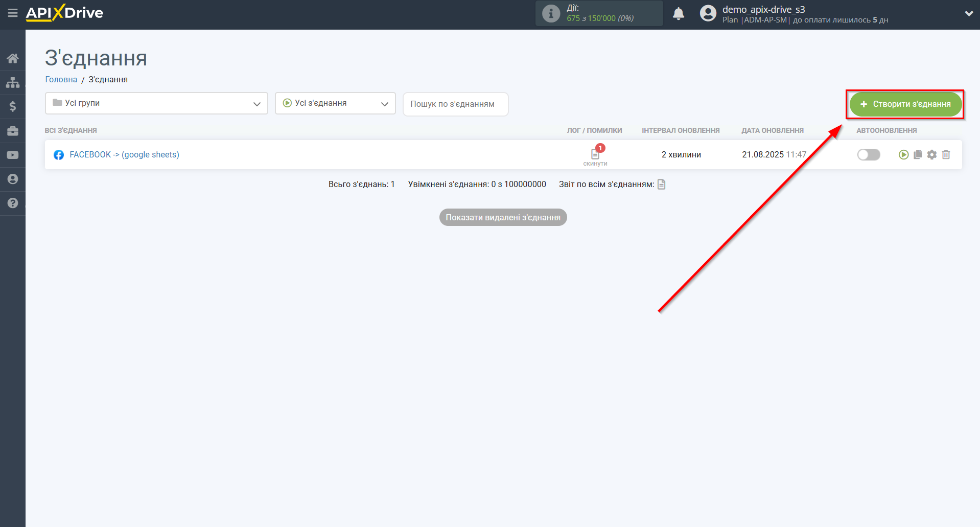This screenshot has width=980, height=527.
Task: Open the video tutorials sidebar icon
Action: tap(13, 155)
